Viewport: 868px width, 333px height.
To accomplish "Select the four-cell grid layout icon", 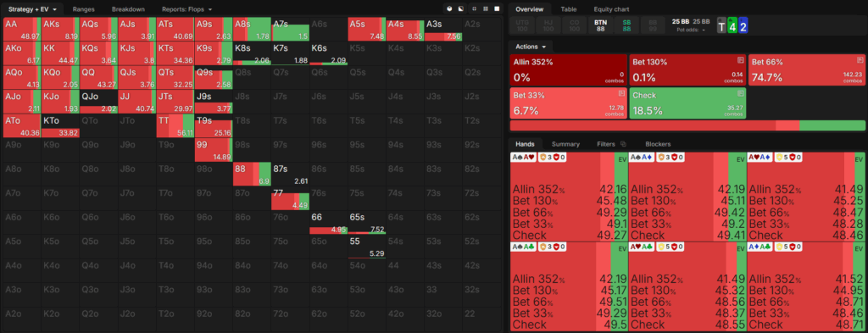I will click(475, 8).
